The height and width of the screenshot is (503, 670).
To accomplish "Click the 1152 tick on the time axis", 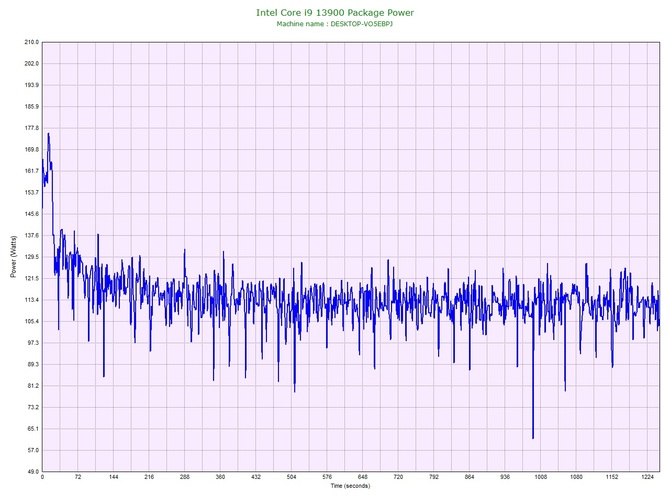I will [612, 477].
